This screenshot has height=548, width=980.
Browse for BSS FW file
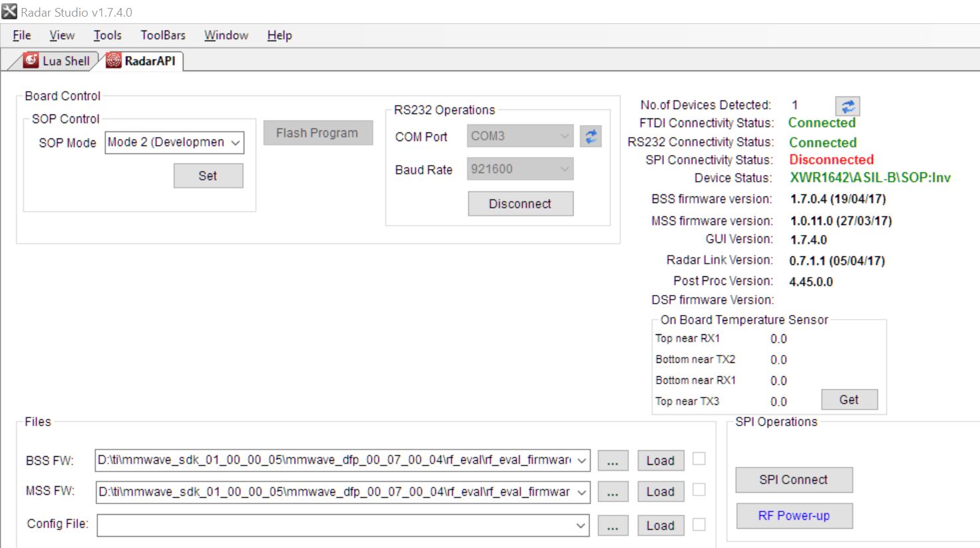tap(613, 461)
